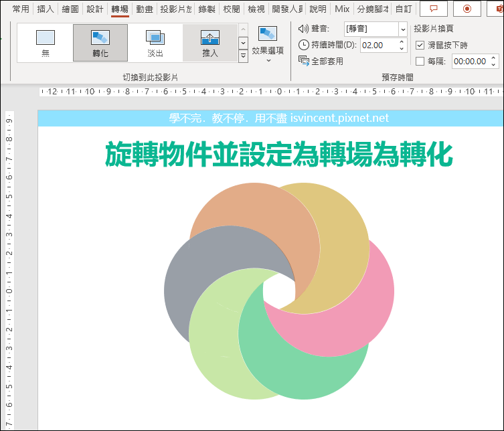The width and height of the screenshot is (504, 431).
Task: Choose the 淡出 (Fade) transition
Action: click(155, 43)
